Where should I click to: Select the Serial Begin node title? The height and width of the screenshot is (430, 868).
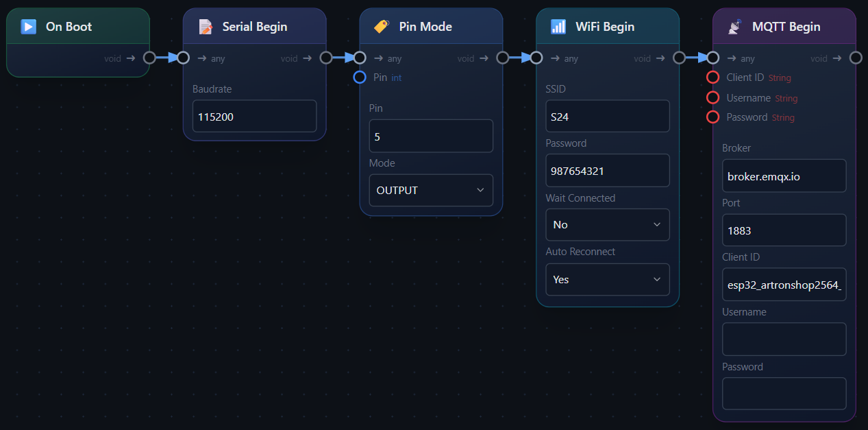(x=255, y=27)
